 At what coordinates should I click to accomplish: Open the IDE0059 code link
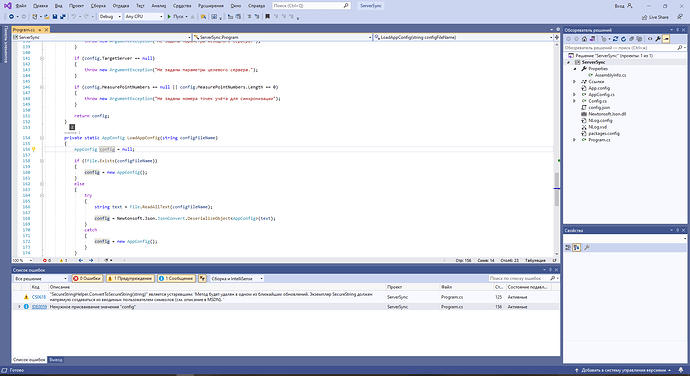(x=39, y=307)
